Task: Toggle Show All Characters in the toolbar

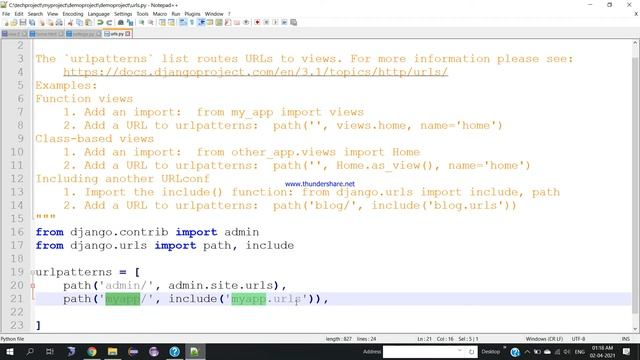Action: click(x=192, y=22)
